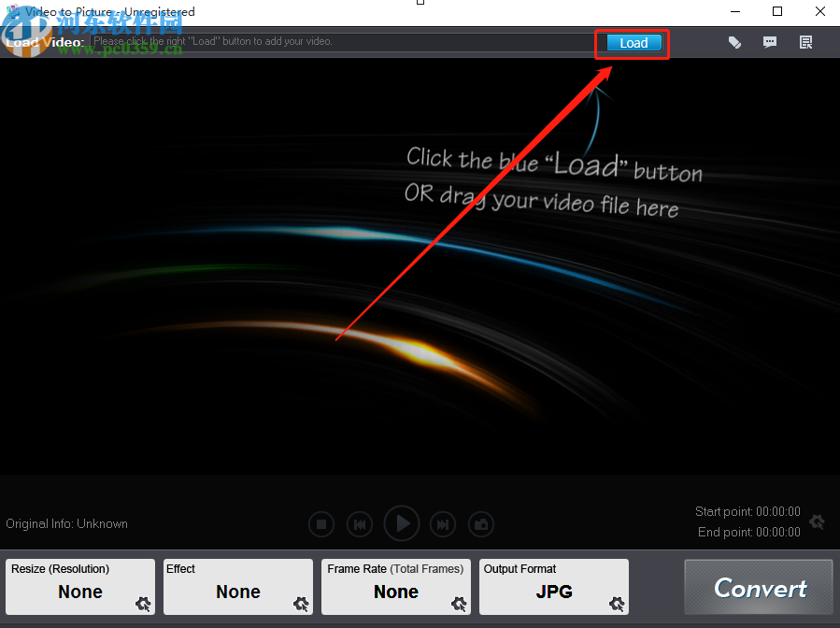Image resolution: width=840 pixels, height=628 pixels.
Task: Open the Effect None panel
Action: pos(238,587)
